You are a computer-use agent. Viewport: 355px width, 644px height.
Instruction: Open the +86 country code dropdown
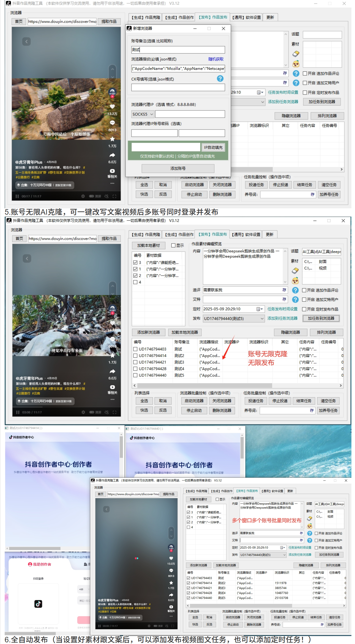click(83, 589)
